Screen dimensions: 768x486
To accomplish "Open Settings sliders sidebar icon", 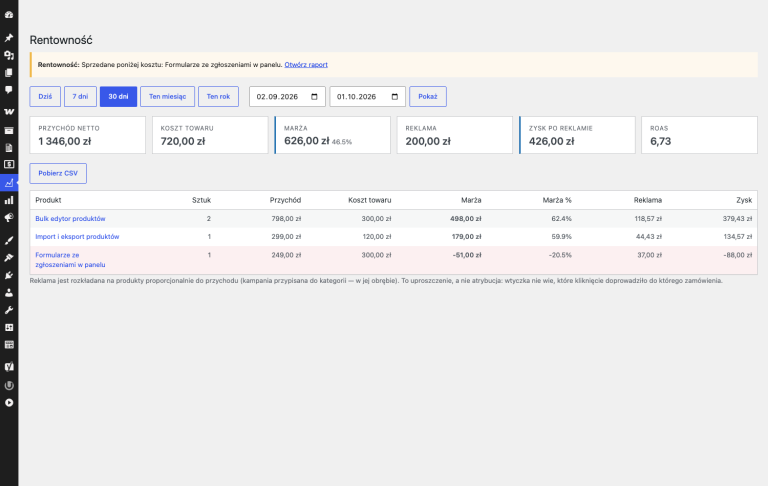I will click(x=9, y=327).
